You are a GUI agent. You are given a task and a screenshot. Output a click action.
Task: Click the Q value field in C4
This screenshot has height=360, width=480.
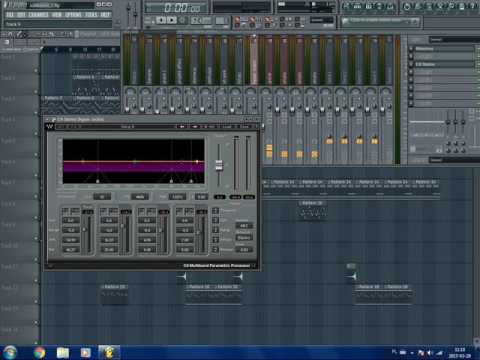point(201,197)
